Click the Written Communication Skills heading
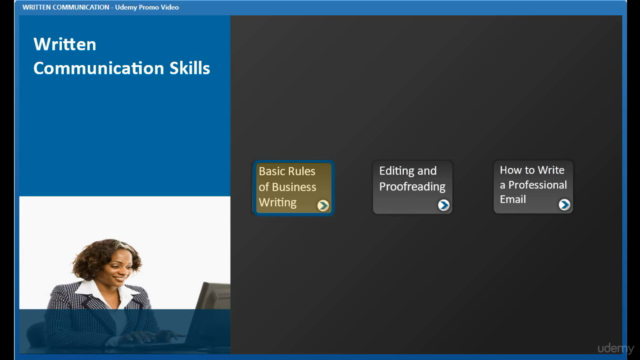640x360 pixels. pos(122,56)
